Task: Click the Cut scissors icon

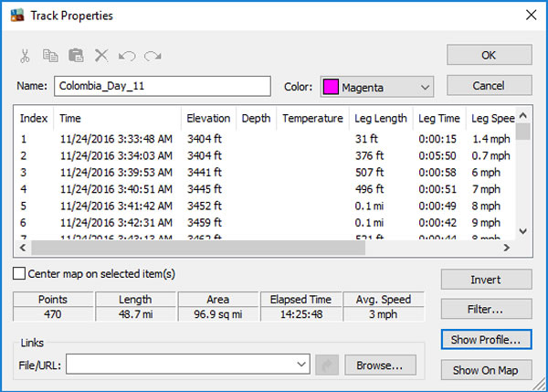Action: 25,56
